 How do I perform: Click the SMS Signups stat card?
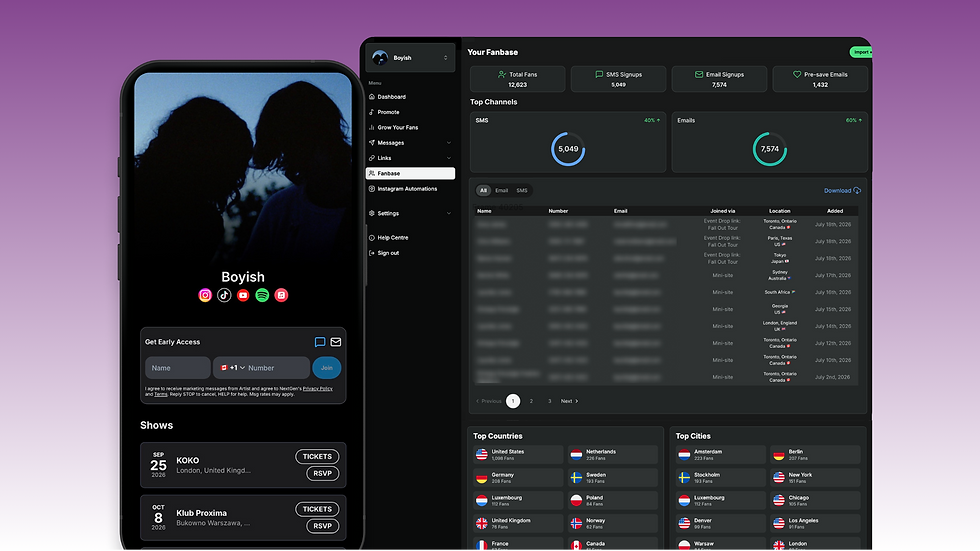coord(618,79)
